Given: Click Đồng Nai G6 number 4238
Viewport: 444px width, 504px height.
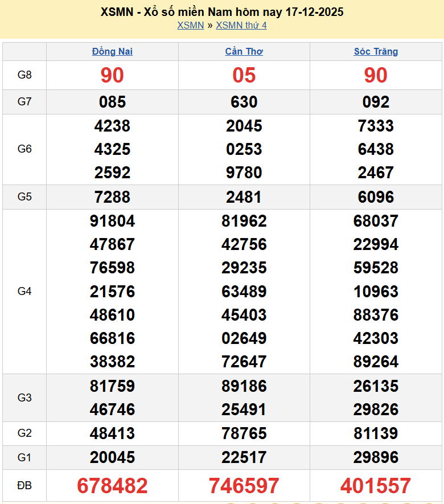Looking at the screenshot, I should pos(112,126).
